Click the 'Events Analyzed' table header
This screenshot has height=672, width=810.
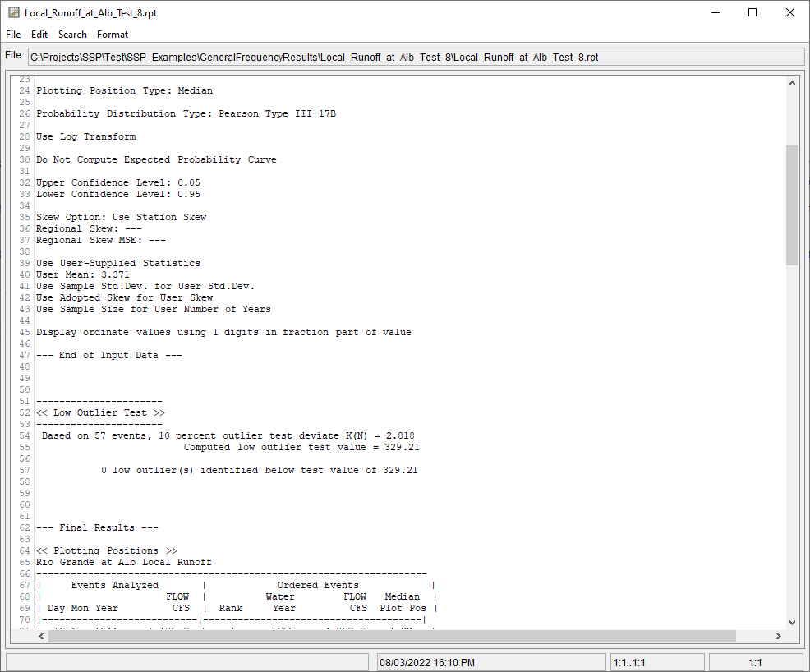click(x=115, y=585)
